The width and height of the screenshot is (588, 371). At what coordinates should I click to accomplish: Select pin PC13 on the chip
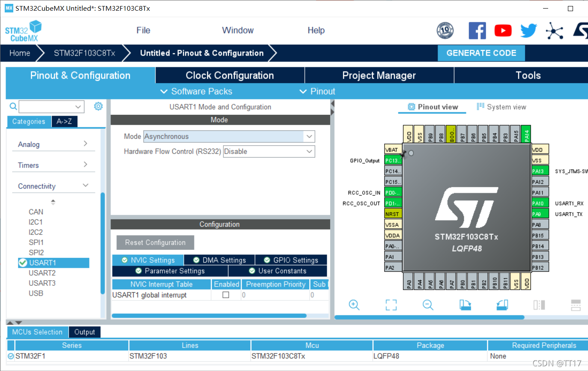point(393,161)
